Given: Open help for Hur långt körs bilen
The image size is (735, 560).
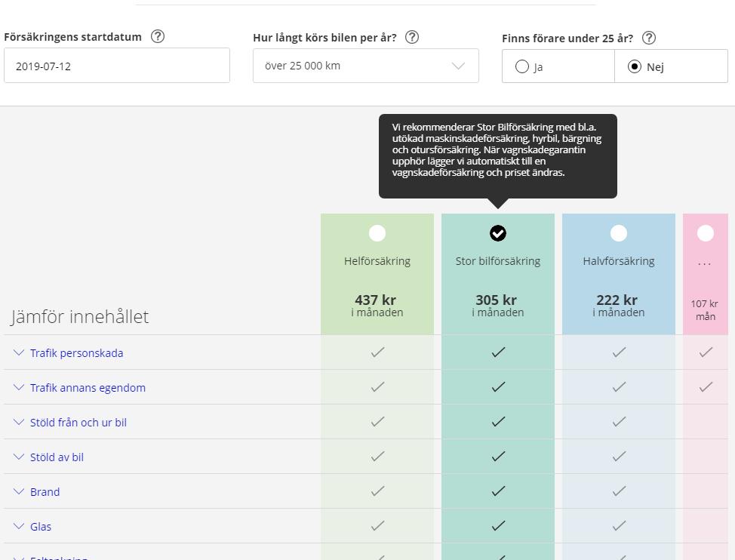Looking at the screenshot, I should pos(411,37).
